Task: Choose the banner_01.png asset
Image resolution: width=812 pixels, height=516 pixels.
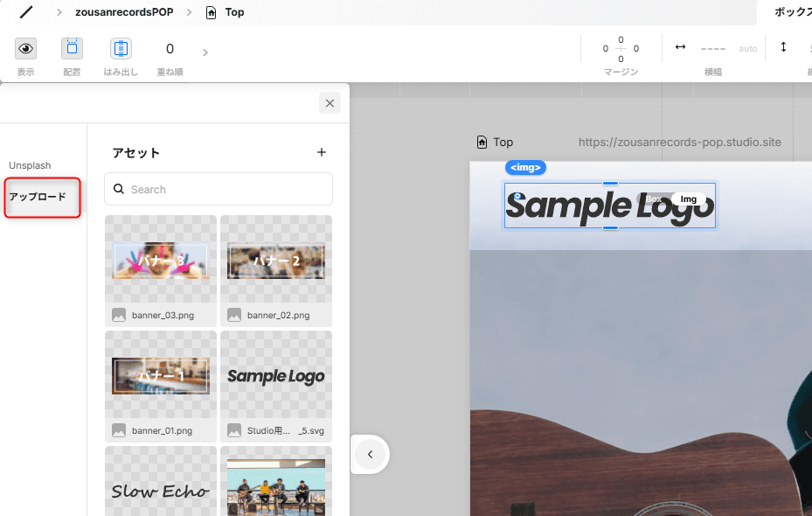Action: click(161, 375)
